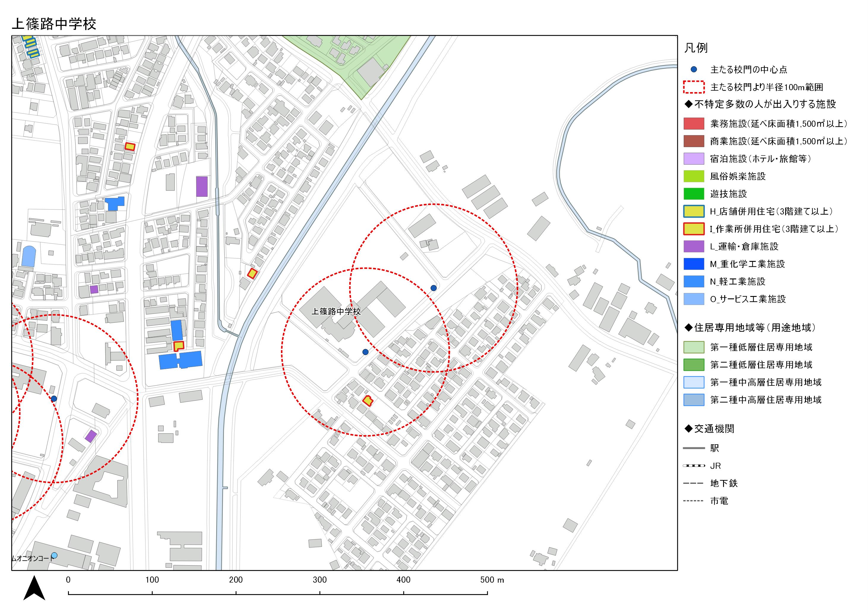
Task: Click the O_サービス工業施設 light blue swatch
Action: tap(694, 299)
